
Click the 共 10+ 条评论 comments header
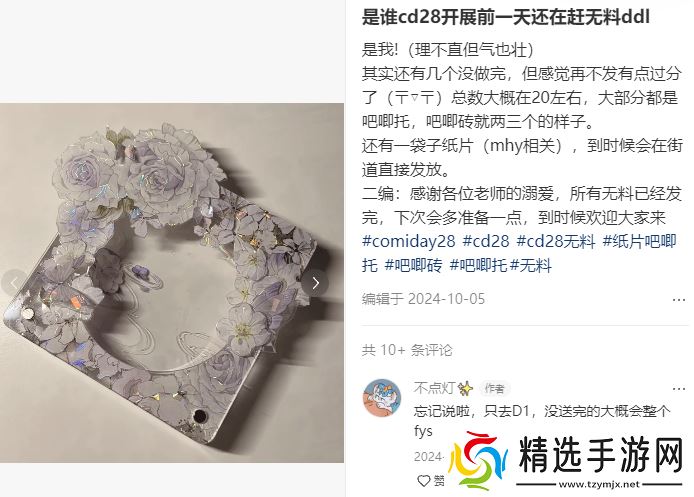[407, 350]
